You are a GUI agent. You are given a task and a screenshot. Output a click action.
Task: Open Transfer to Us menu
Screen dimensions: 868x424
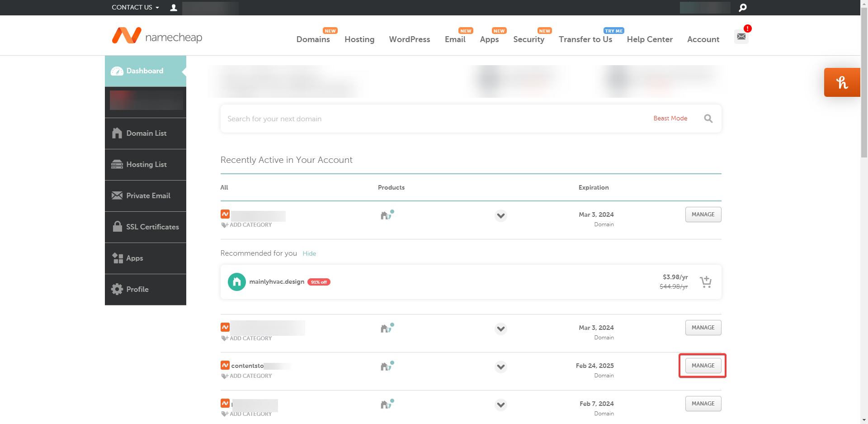point(585,39)
